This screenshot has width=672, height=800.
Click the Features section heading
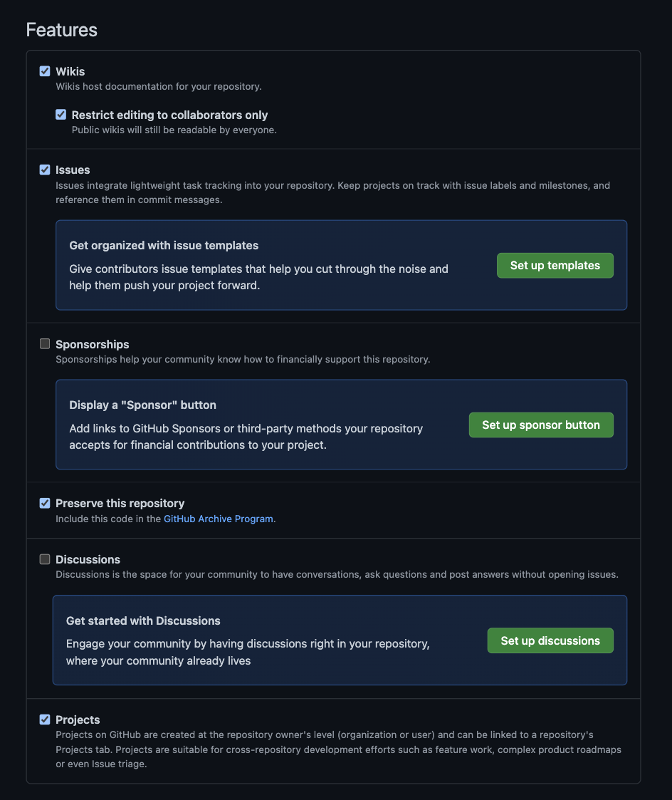click(61, 30)
